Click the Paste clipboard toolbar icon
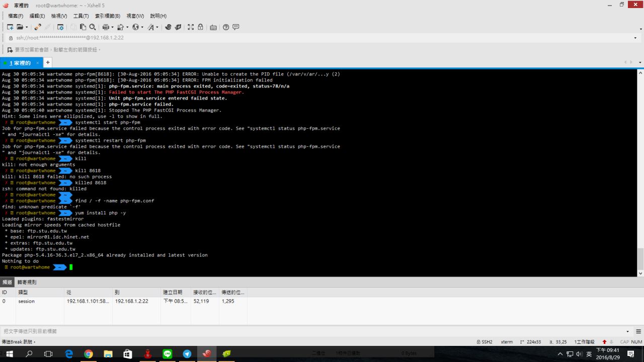 click(x=83, y=27)
